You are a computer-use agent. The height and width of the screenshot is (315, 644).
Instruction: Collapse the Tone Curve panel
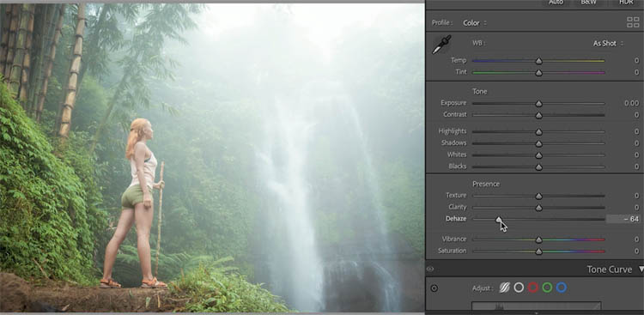(x=641, y=270)
